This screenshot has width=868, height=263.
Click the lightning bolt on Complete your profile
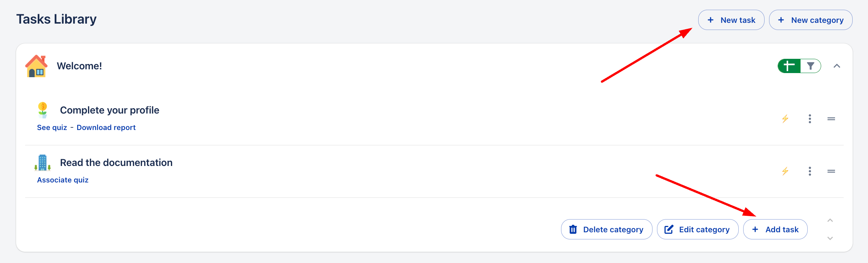click(785, 119)
